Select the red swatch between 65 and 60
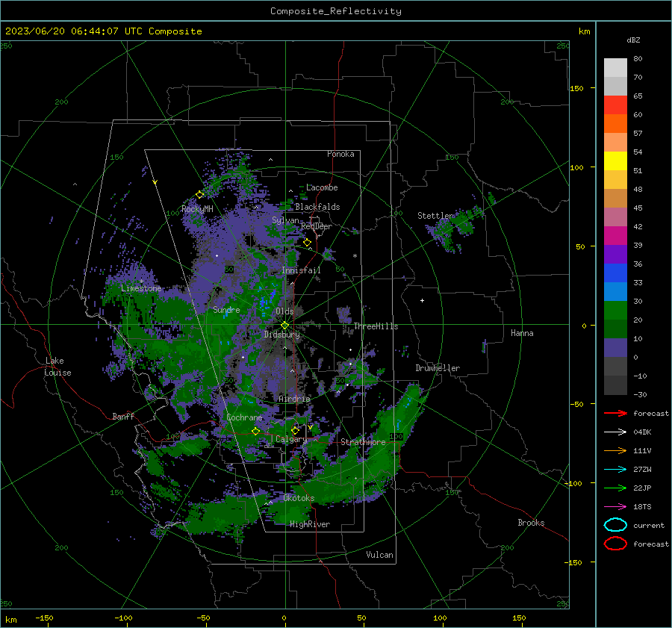Viewport: 672px width, 628px height. pos(615,105)
